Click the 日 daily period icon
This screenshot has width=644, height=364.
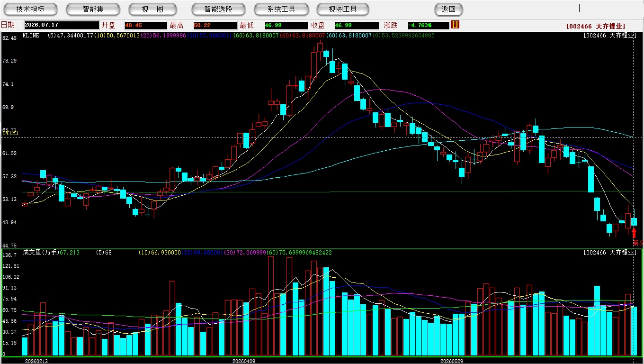pyautogui.click(x=455, y=25)
